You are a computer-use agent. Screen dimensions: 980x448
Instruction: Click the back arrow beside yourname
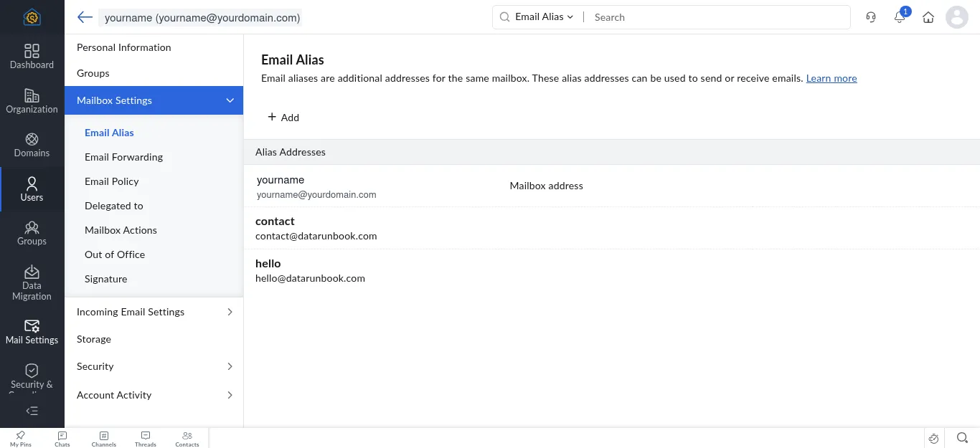click(85, 17)
